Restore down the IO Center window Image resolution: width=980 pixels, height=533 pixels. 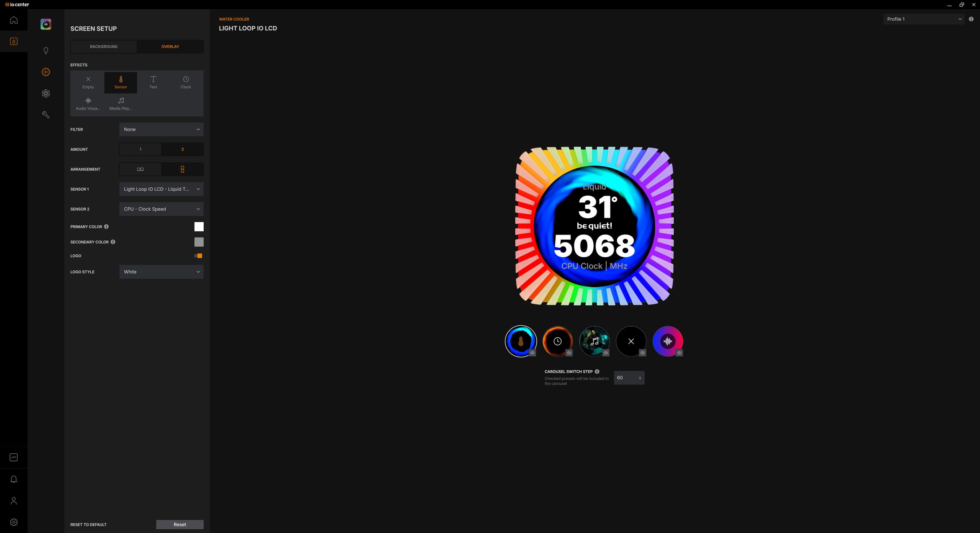(x=962, y=5)
